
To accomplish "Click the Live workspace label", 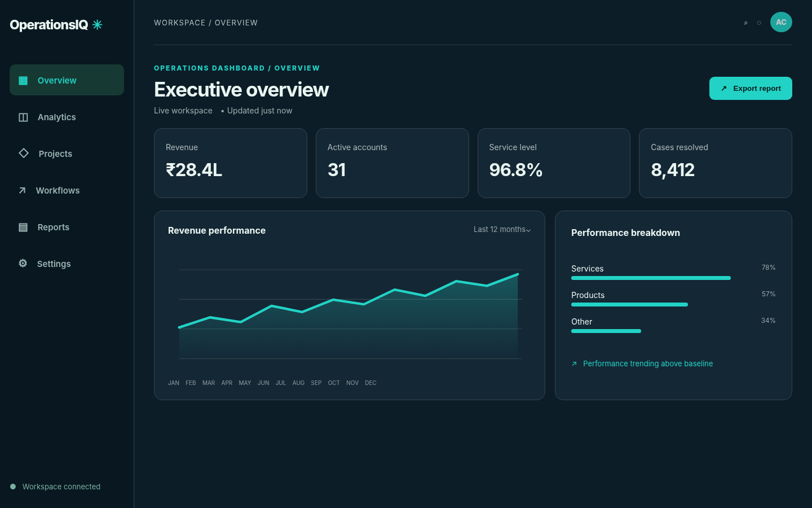I will point(183,111).
